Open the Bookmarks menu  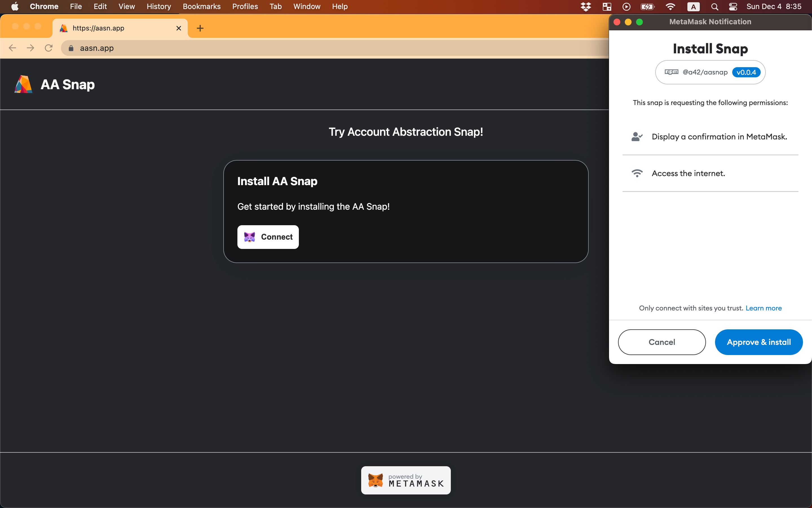click(202, 6)
